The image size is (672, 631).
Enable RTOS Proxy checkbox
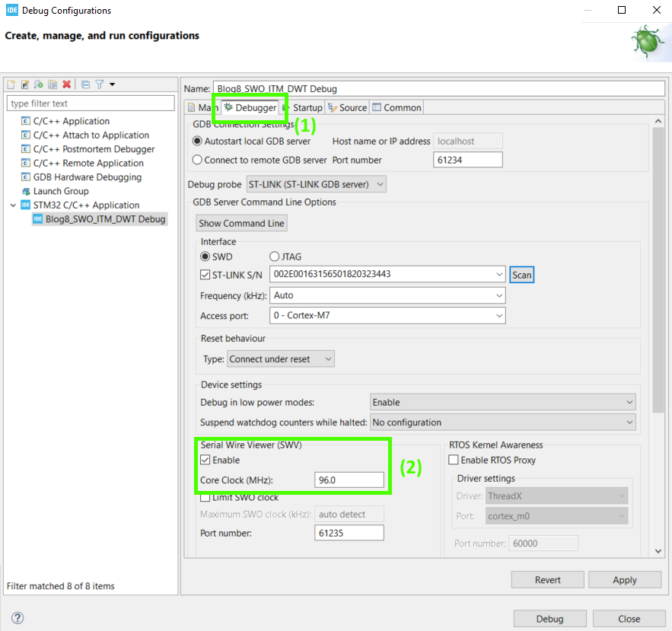tap(454, 460)
